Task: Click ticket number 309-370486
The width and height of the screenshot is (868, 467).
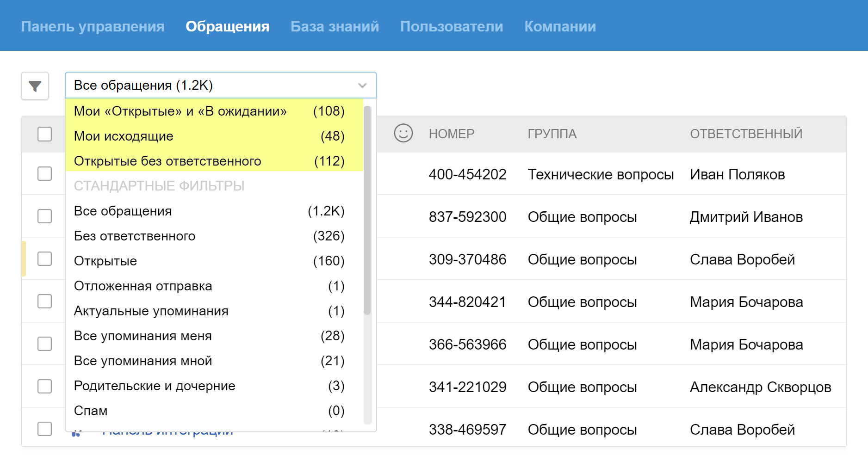Action: click(467, 259)
